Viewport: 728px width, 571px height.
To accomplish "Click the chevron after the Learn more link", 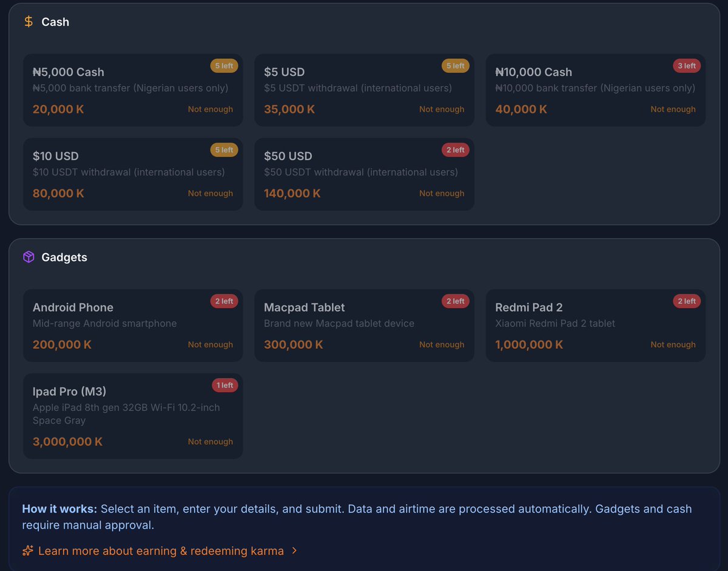I will pos(295,551).
